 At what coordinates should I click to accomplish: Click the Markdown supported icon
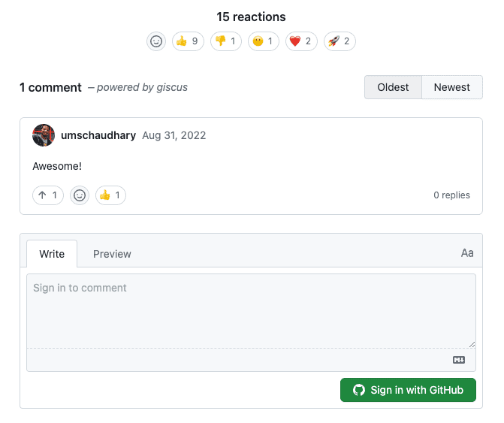[459, 360]
